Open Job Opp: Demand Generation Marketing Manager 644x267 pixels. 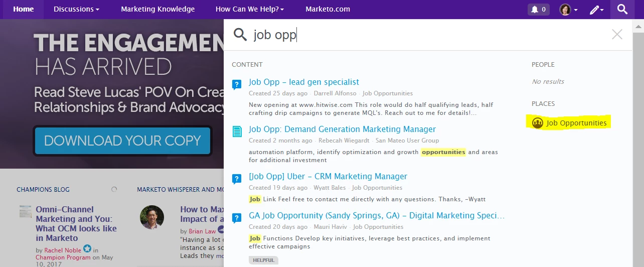(343, 129)
